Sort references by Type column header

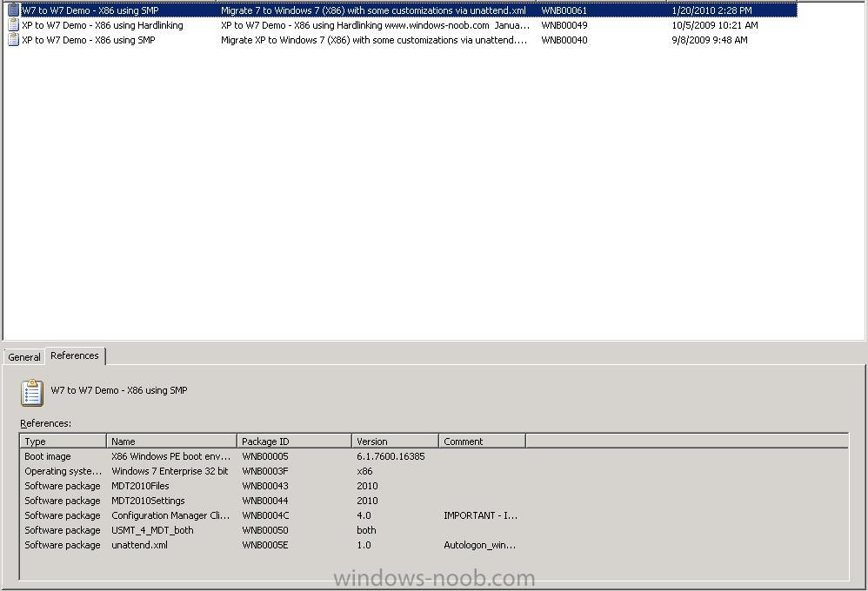click(x=63, y=441)
